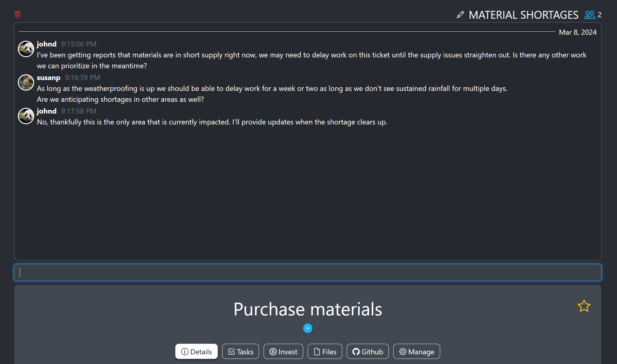The height and width of the screenshot is (364, 617).
Task: Click the chat message input field
Action: tap(307, 272)
